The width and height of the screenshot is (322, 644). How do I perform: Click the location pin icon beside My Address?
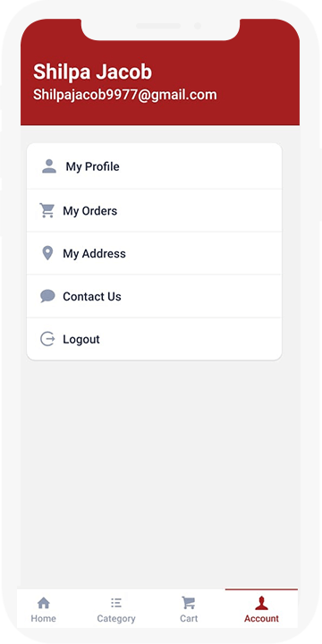click(x=47, y=253)
